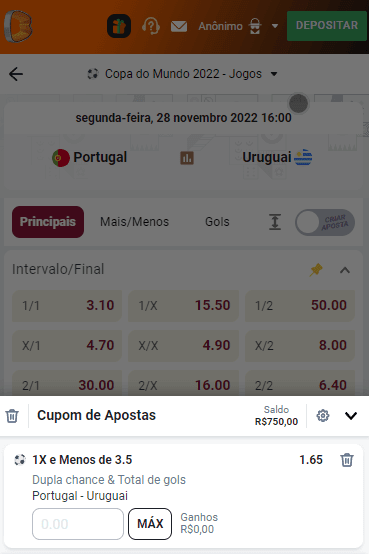Viewport: 369px width, 554px height.
Task: Clear all bets with trash icon beside Cupom de Apostas
Action: (12, 416)
